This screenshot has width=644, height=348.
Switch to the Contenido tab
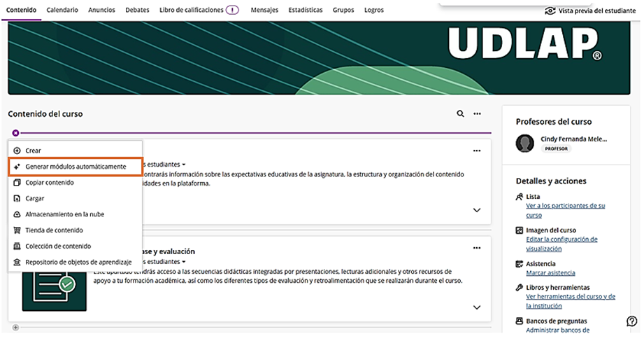click(x=22, y=10)
